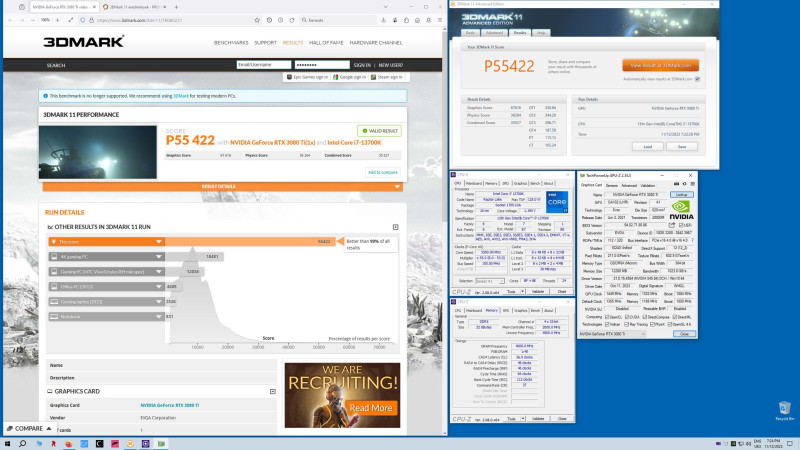The image size is (800, 450).
Task: Click the SIGN IN link
Action: tap(362, 65)
